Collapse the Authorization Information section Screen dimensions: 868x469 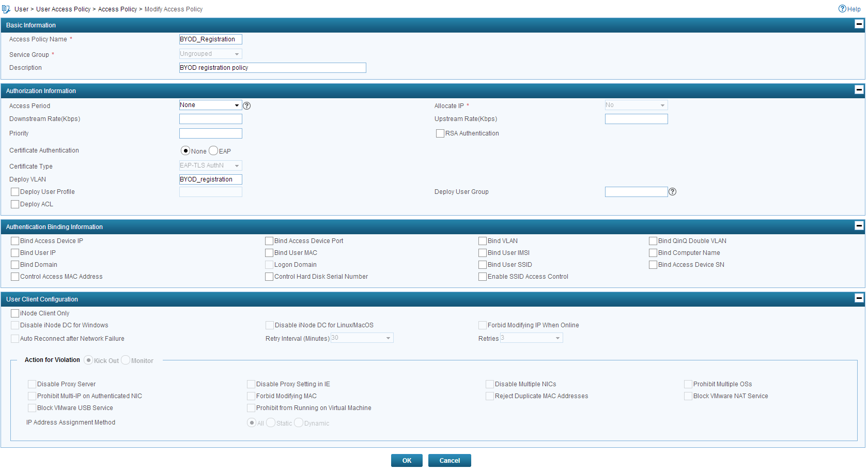tap(858, 89)
